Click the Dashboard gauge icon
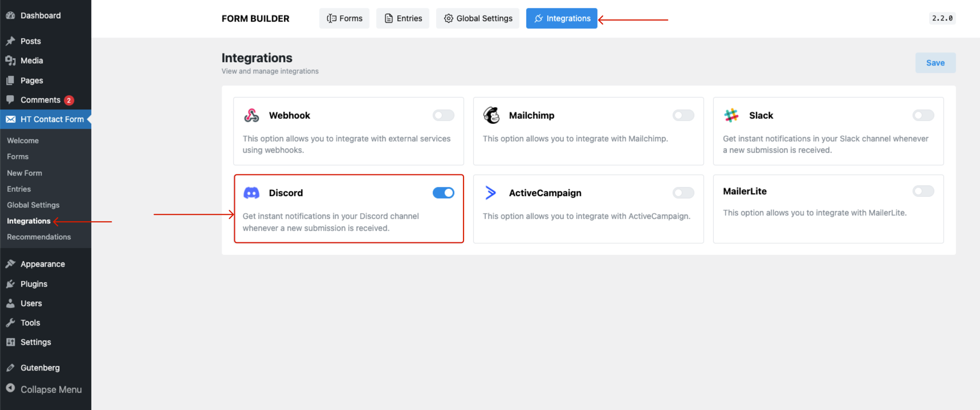The height and width of the screenshot is (410, 980). click(x=10, y=15)
